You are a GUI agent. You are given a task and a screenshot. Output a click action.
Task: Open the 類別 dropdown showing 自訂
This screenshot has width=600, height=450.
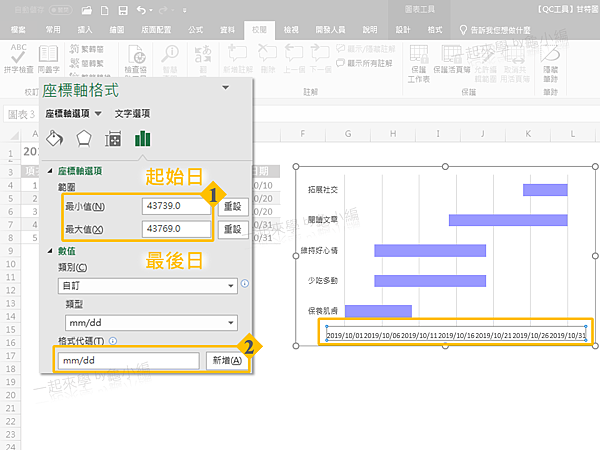click(x=148, y=286)
